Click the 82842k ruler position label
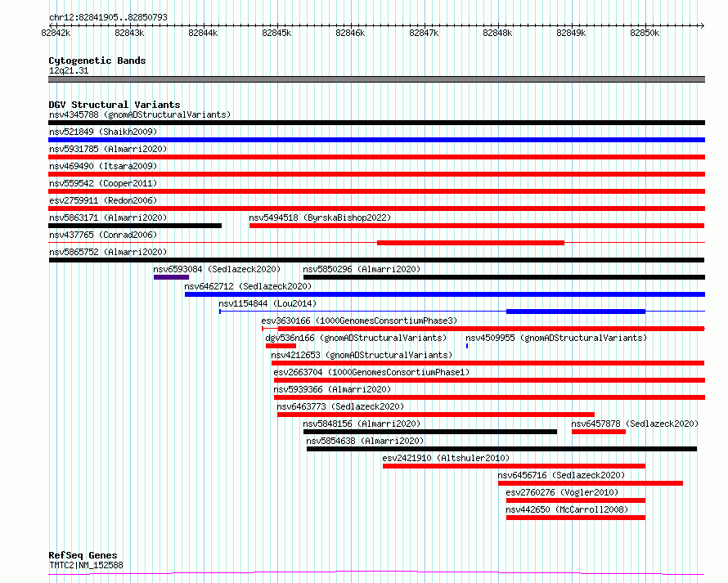The height and width of the screenshot is (583, 728). point(56,33)
